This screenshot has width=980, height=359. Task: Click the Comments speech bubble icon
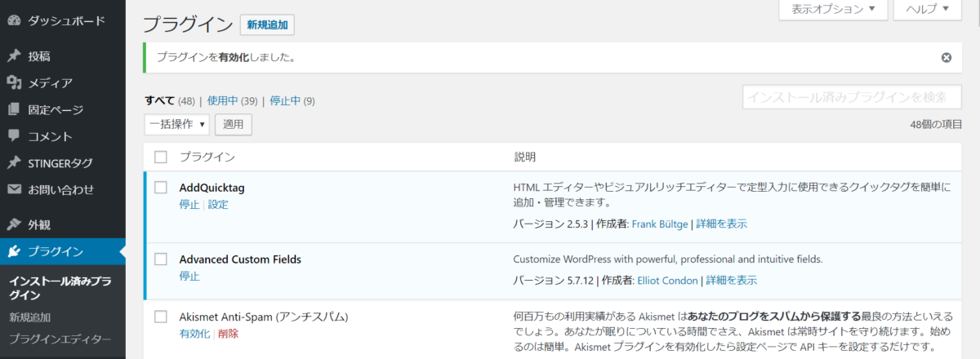point(14,135)
